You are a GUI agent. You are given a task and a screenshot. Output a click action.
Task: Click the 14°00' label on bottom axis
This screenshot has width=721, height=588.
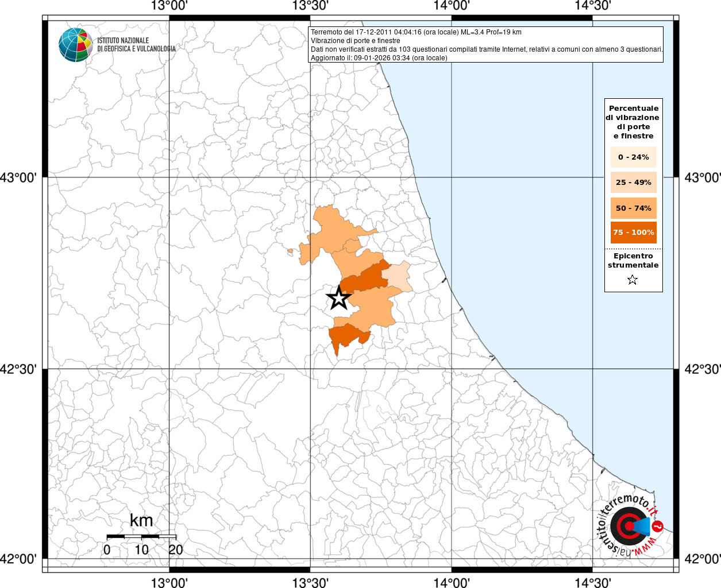coord(452,582)
